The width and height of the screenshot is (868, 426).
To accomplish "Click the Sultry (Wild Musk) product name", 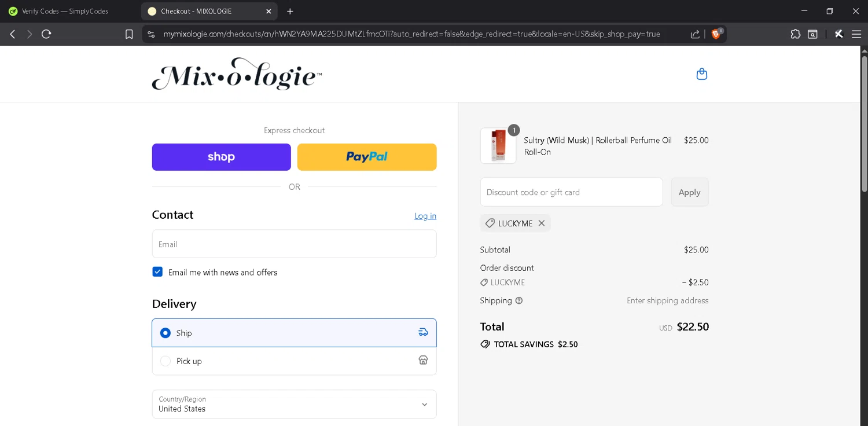I will click(x=598, y=146).
